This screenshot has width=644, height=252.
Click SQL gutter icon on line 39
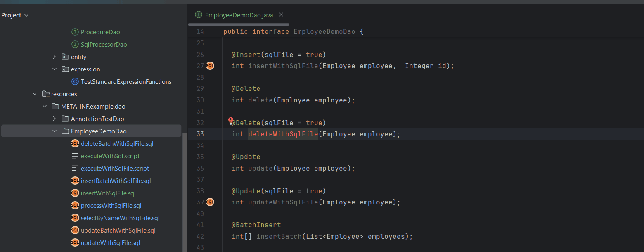(210, 202)
